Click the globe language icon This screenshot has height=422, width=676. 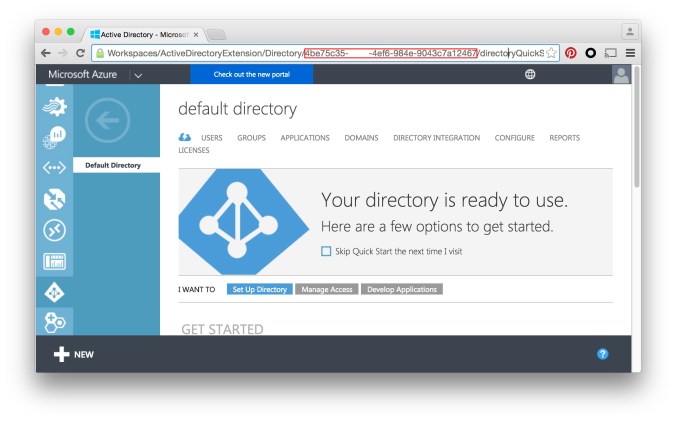point(530,75)
